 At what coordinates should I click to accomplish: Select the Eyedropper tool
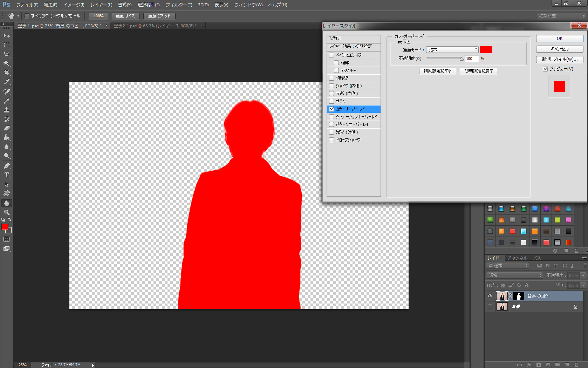[x=7, y=82]
